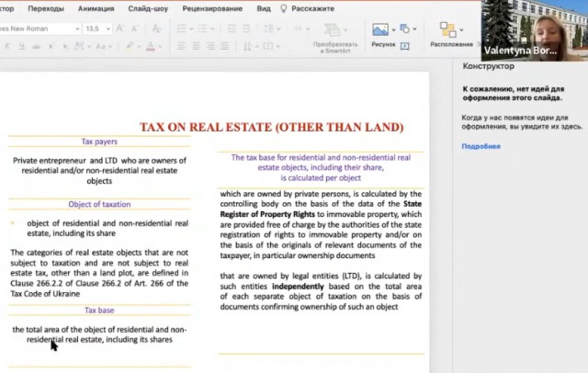The width and height of the screenshot is (588, 373).
Task: Click the Valentyna Bor video thumbnail
Action: coord(535,30)
